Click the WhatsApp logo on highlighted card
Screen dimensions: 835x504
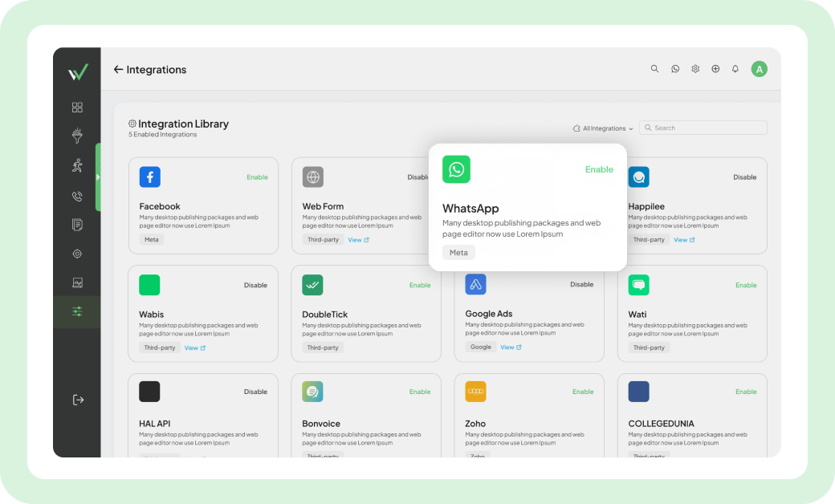(x=456, y=169)
